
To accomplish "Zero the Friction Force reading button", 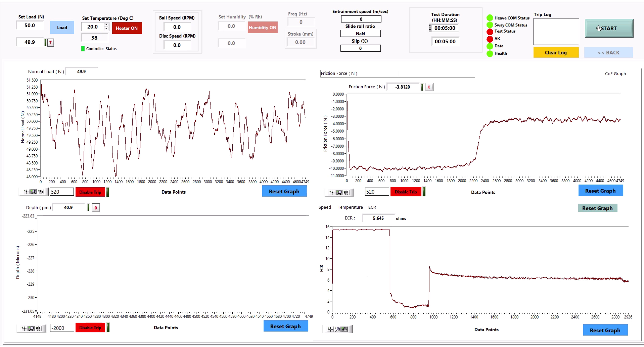I will (x=429, y=87).
